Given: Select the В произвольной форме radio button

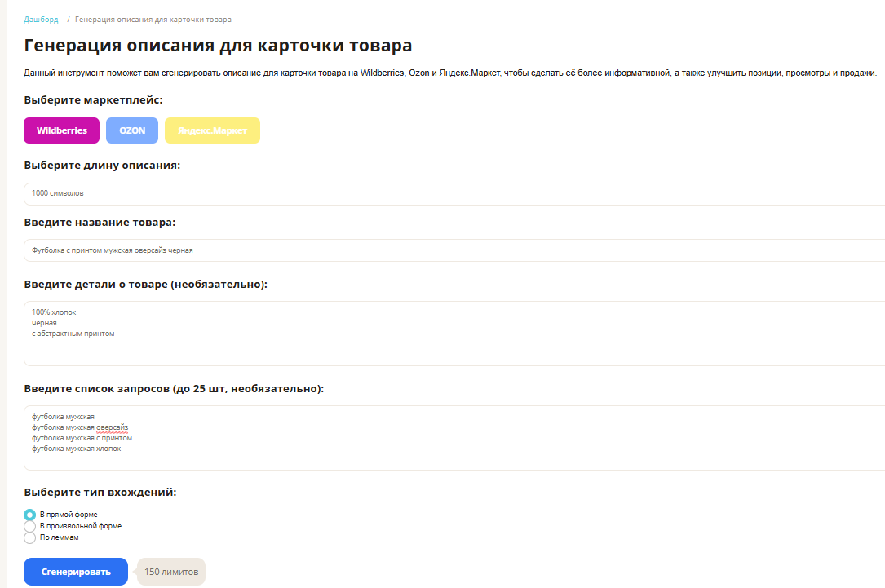Looking at the screenshot, I should point(30,526).
